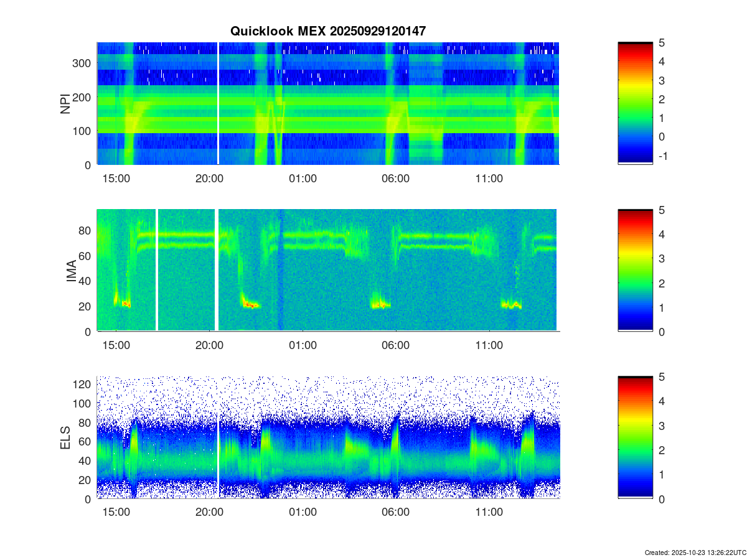Click the 06:00 time tick under the NPI panel

point(396,179)
